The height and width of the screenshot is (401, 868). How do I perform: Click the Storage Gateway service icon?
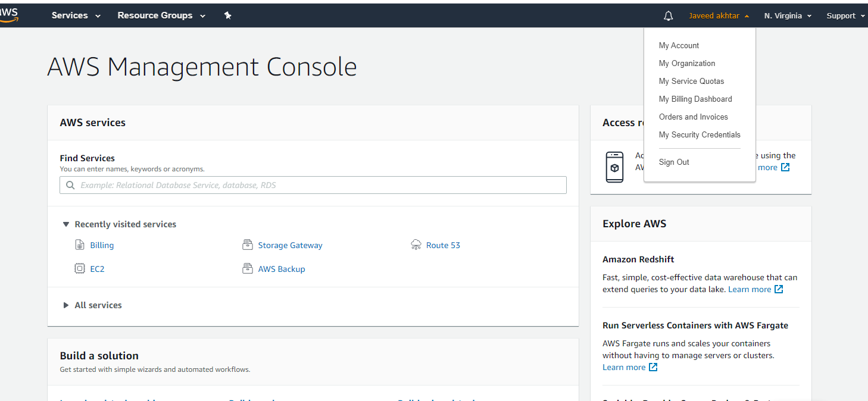(248, 245)
